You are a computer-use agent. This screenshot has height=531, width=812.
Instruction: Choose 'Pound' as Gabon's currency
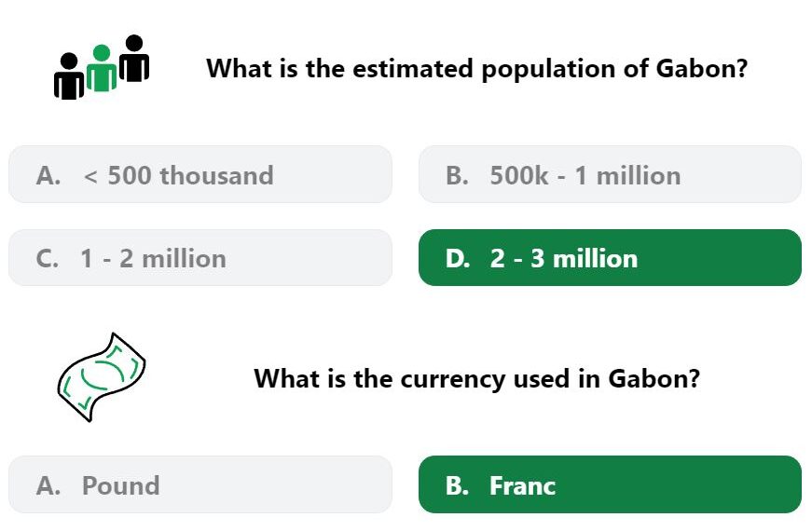click(x=200, y=484)
